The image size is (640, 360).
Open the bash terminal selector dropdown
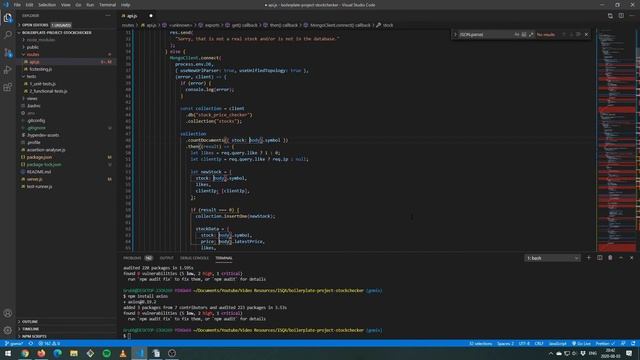tap(552, 258)
